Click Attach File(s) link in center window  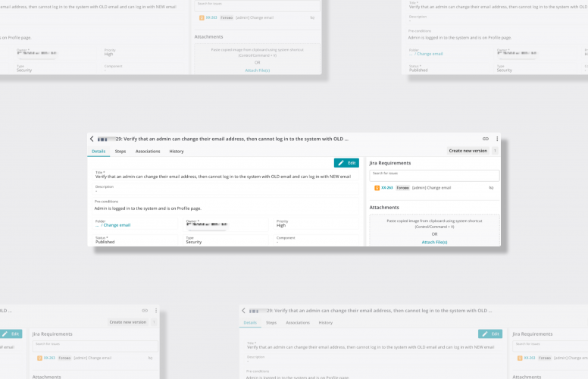[x=434, y=242]
